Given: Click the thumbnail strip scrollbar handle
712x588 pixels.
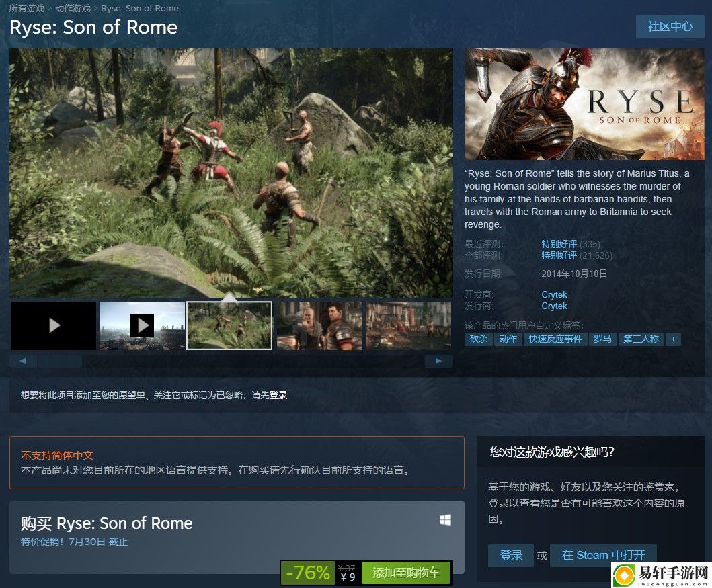Looking at the screenshot, I should click(59, 361).
